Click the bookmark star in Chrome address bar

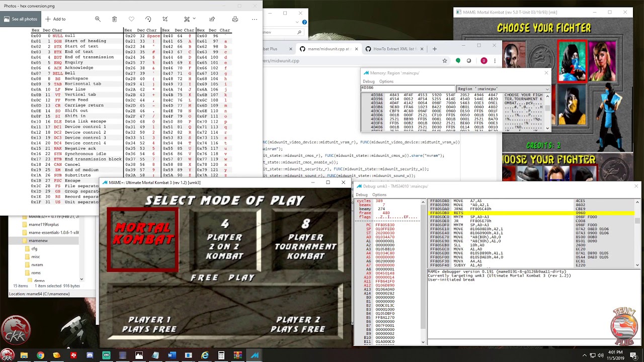point(446,61)
